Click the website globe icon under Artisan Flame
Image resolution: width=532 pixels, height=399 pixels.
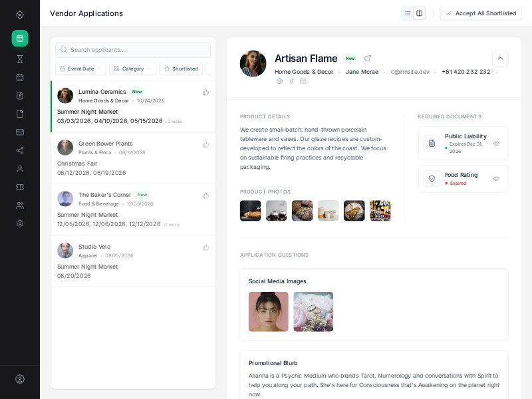[279, 81]
